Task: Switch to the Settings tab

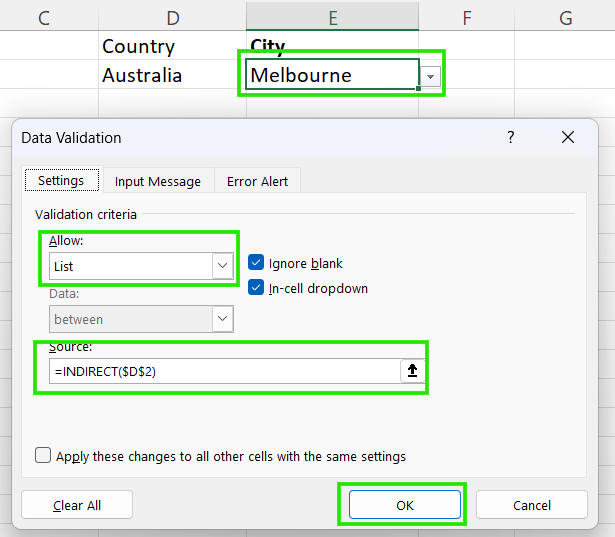Action: (x=61, y=181)
